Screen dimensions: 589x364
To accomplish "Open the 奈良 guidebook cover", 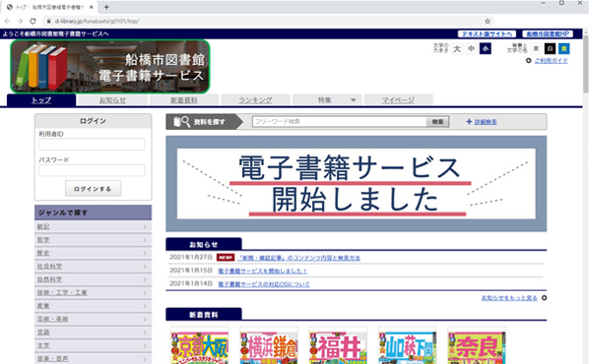I will (477, 345).
